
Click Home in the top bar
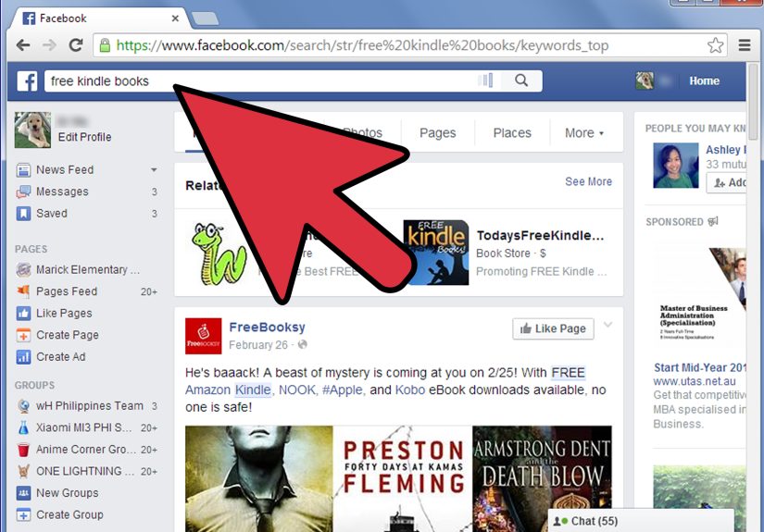pyautogui.click(x=704, y=80)
